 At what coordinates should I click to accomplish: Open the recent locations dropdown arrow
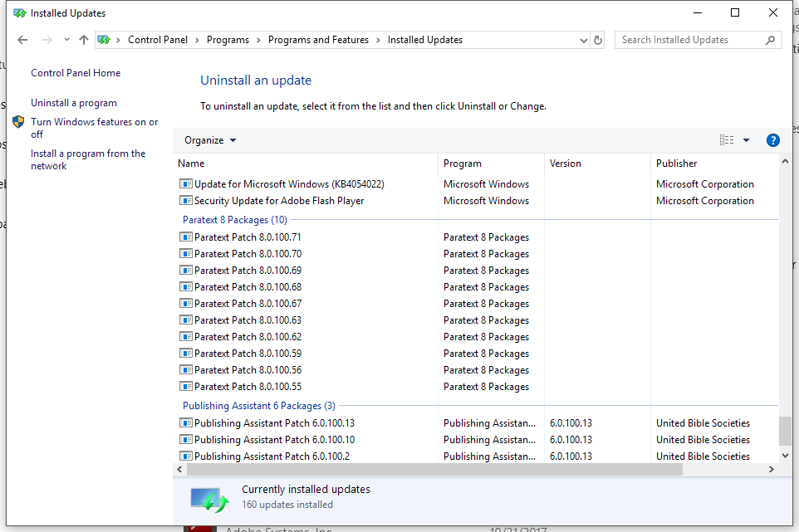pyautogui.click(x=66, y=40)
